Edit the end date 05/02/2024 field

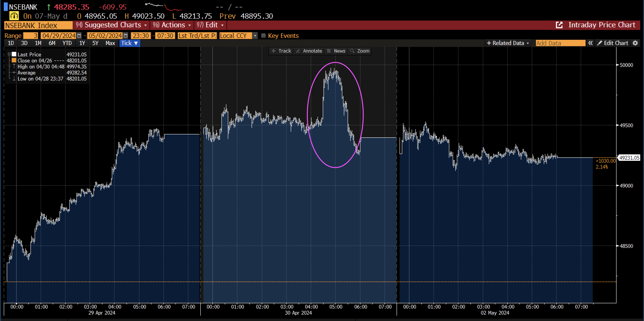[105, 35]
